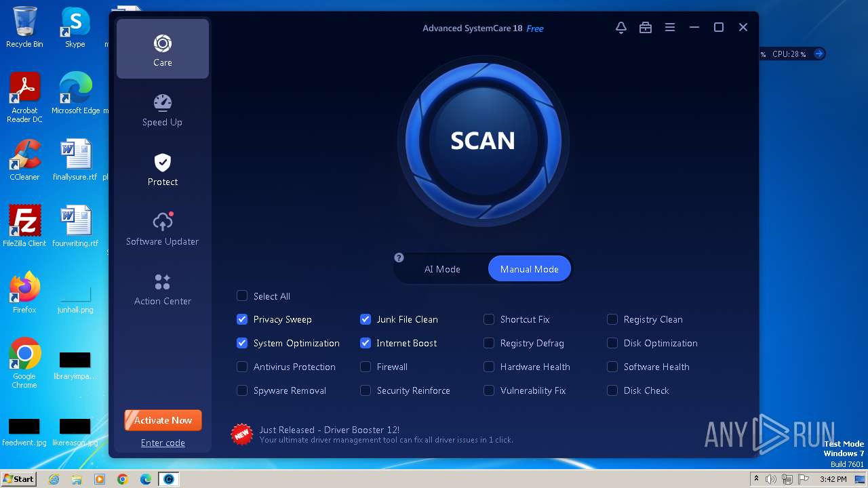This screenshot has width=868, height=488.
Task: Open the hamburger options menu
Action: [669, 28]
